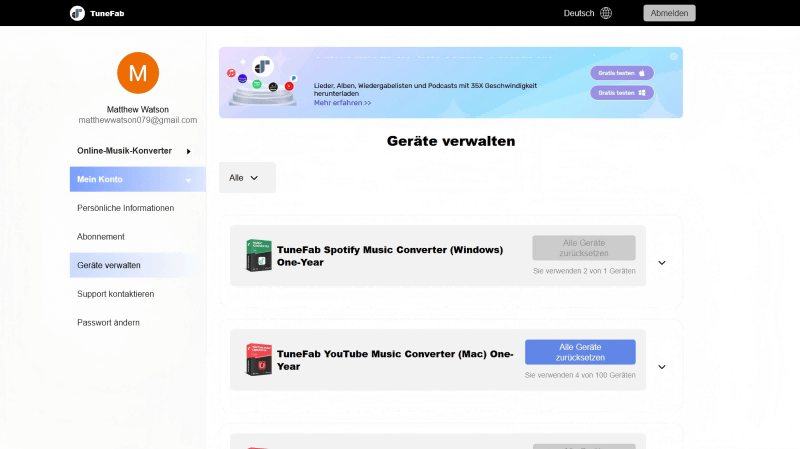Click 'Sie verwenden 2 von 1 Geräten'

584,271
